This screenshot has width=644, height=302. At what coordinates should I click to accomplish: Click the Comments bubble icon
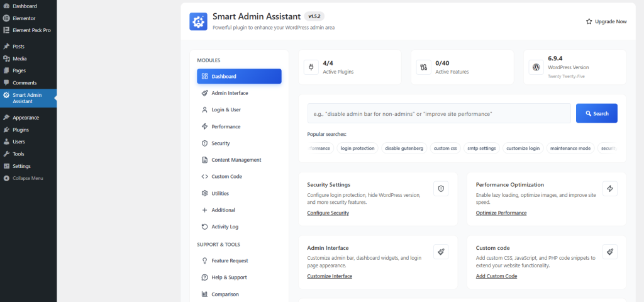tap(6, 82)
